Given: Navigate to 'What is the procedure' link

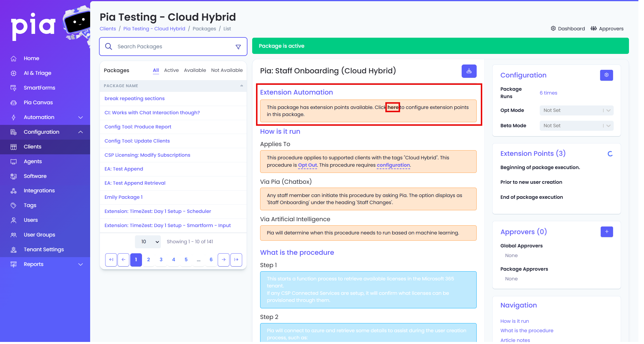Looking at the screenshot, I should (x=527, y=331).
